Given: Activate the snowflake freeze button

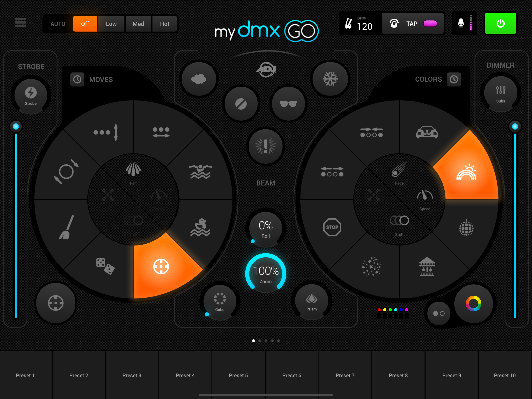Looking at the screenshot, I should click(x=330, y=79).
